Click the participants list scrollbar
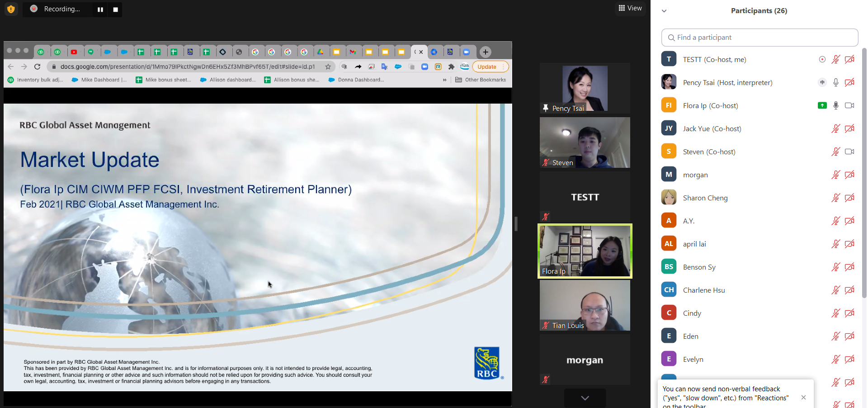The width and height of the screenshot is (868, 408). (864, 173)
